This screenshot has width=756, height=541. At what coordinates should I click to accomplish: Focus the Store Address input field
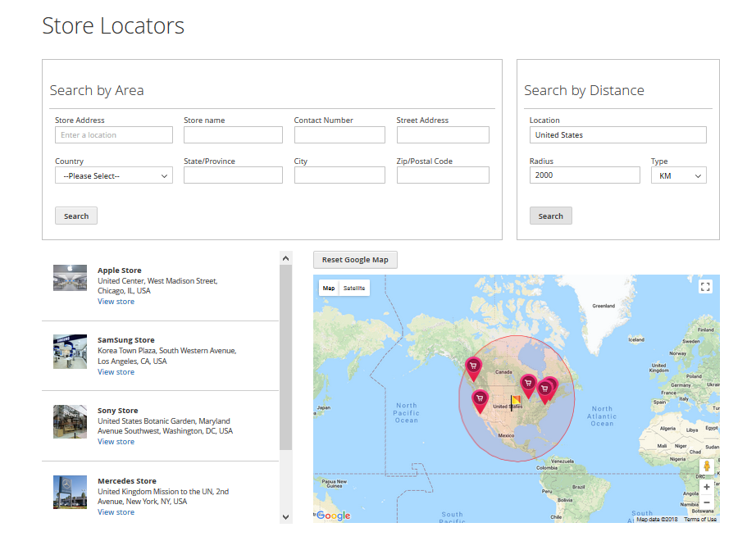point(114,135)
